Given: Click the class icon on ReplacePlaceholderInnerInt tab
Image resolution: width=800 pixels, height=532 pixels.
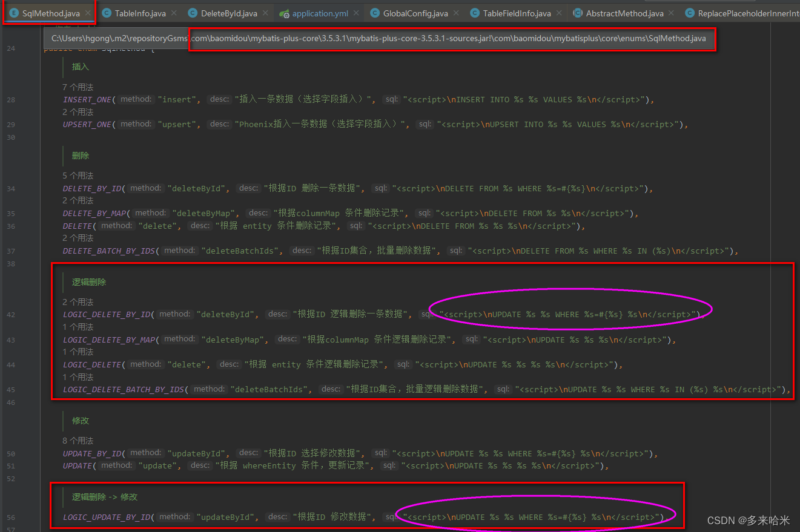Looking at the screenshot, I should (689, 13).
